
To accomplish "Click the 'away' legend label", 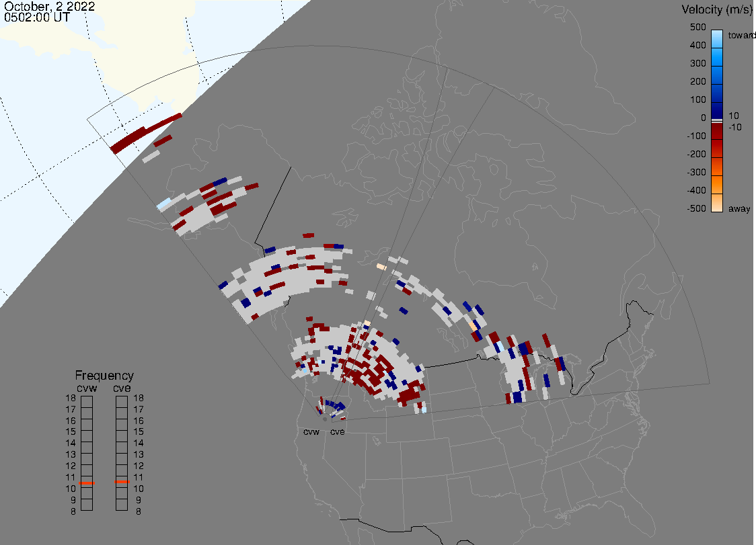I will tap(739, 209).
